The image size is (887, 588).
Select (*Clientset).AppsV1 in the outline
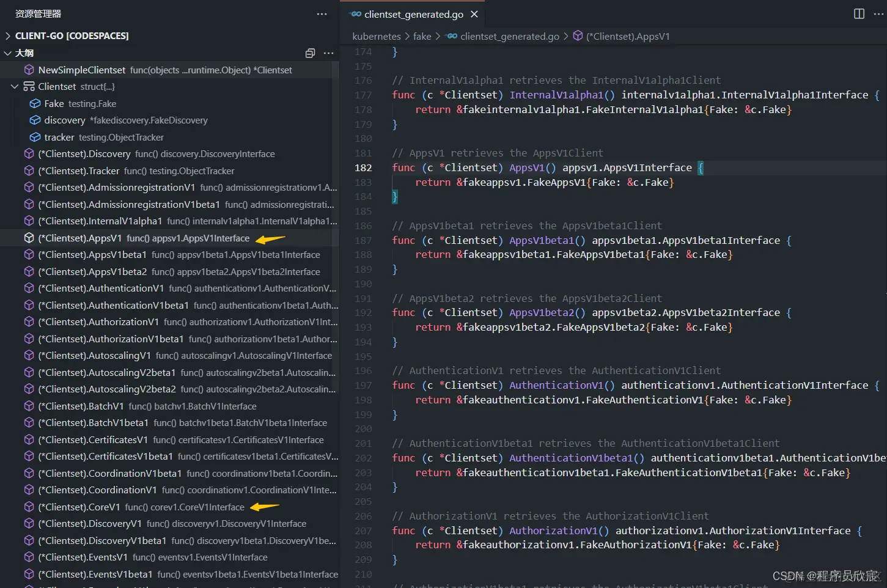click(x=169, y=238)
